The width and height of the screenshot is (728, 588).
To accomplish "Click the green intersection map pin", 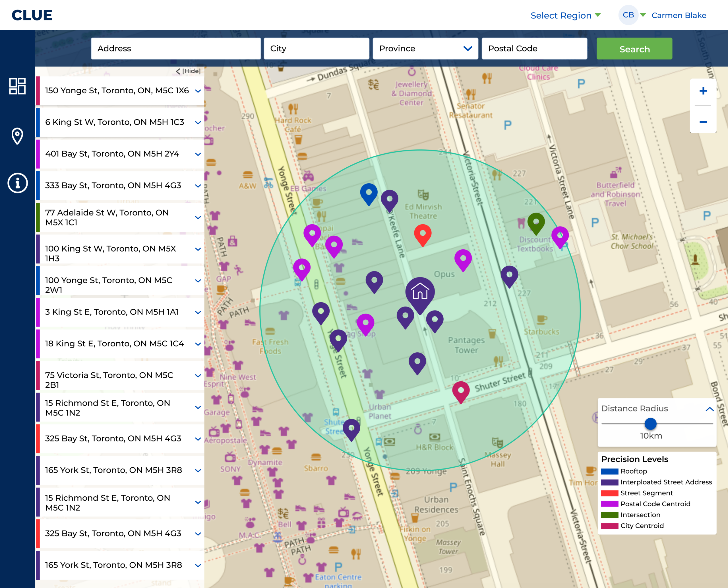I will [536, 222].
